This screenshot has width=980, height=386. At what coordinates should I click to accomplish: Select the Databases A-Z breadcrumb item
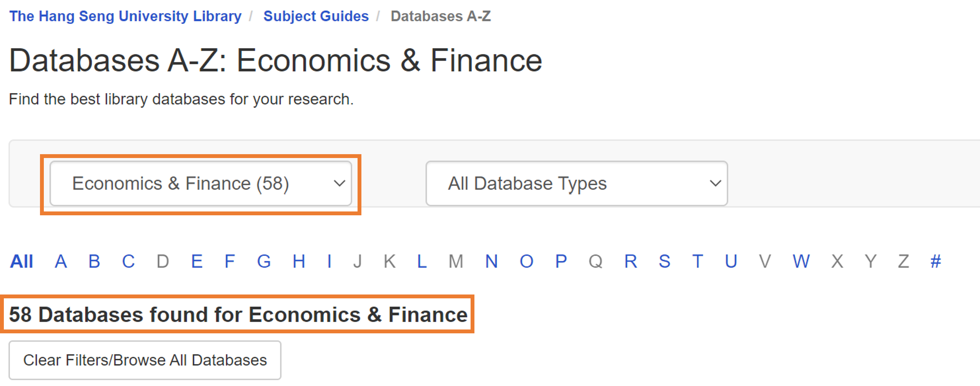coord(440,16)
